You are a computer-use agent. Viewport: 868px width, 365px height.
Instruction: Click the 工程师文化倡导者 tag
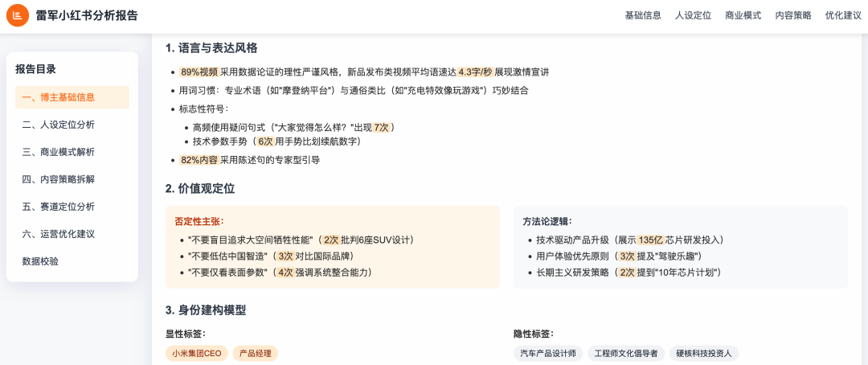point(626,353)
